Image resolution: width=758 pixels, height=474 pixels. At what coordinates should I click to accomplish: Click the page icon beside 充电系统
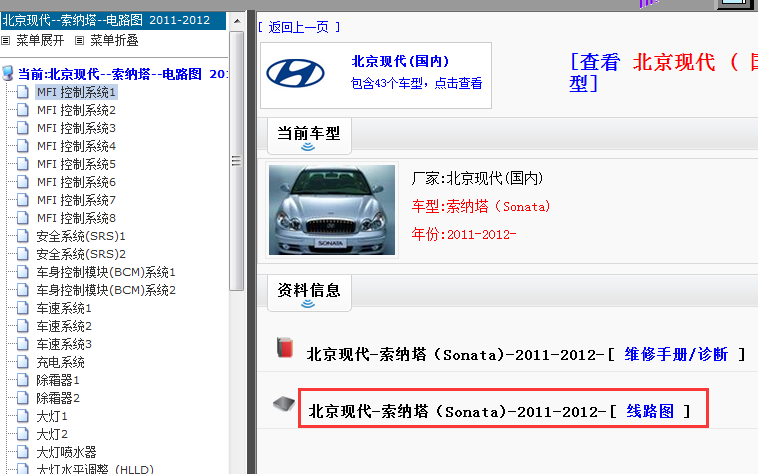tap(23, 361)
